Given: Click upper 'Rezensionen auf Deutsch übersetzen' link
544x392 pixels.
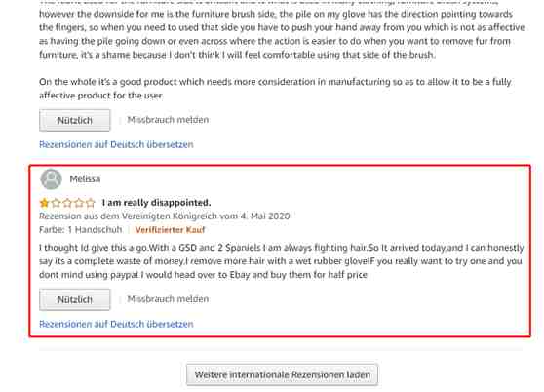Looking at the screenshot, I should click(x=116, y=144).
